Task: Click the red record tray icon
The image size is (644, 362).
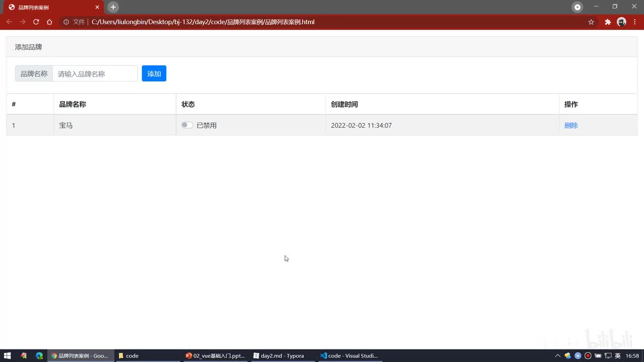Action: click(588, 355)
